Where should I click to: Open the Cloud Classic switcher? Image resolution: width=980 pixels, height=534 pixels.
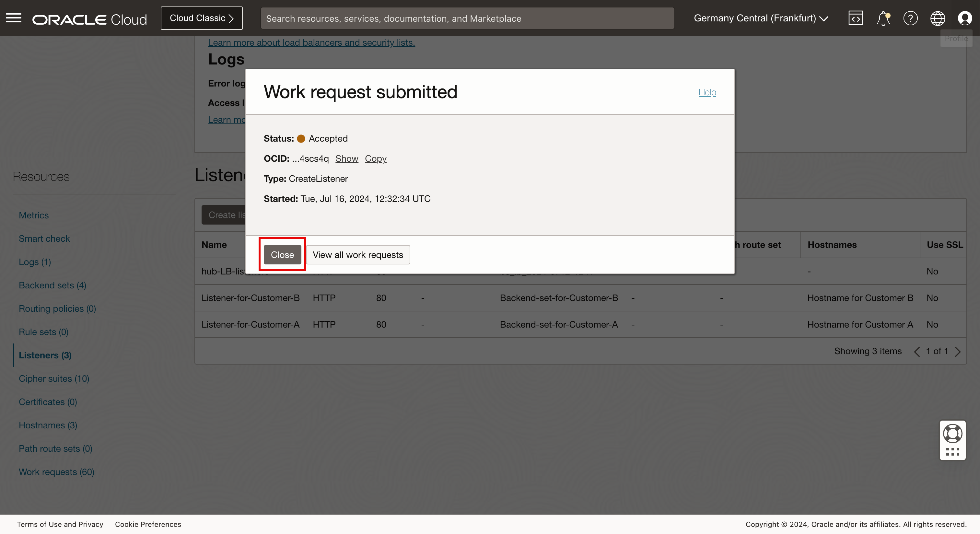tap(201, 18)
